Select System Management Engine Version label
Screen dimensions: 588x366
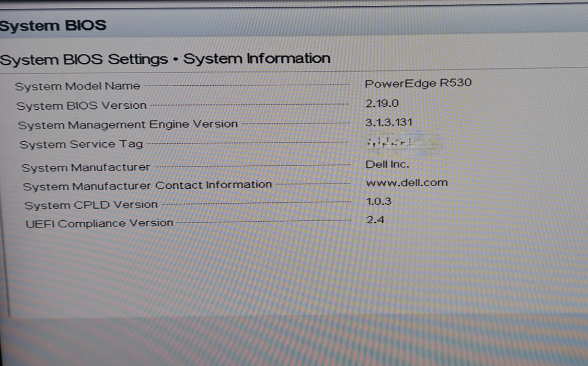coord(128,124)
